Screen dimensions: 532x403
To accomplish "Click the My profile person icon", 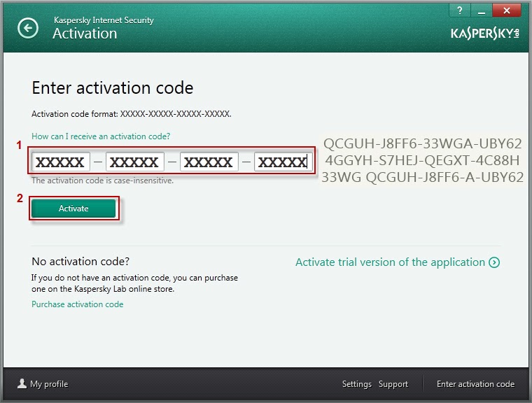I will (22, 383).
